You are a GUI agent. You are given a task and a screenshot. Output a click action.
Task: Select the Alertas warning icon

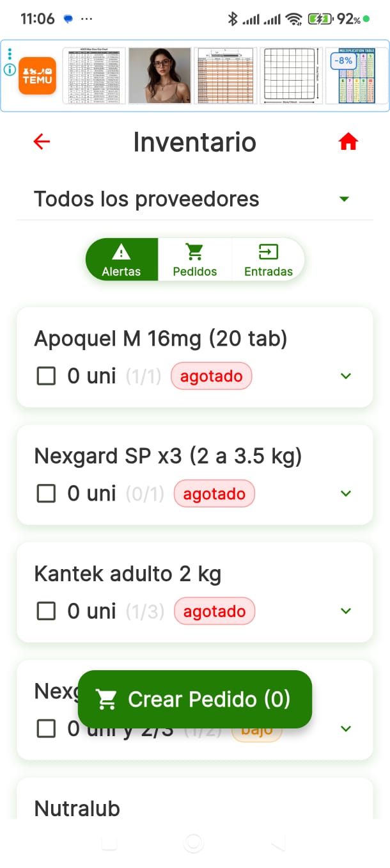121,251
